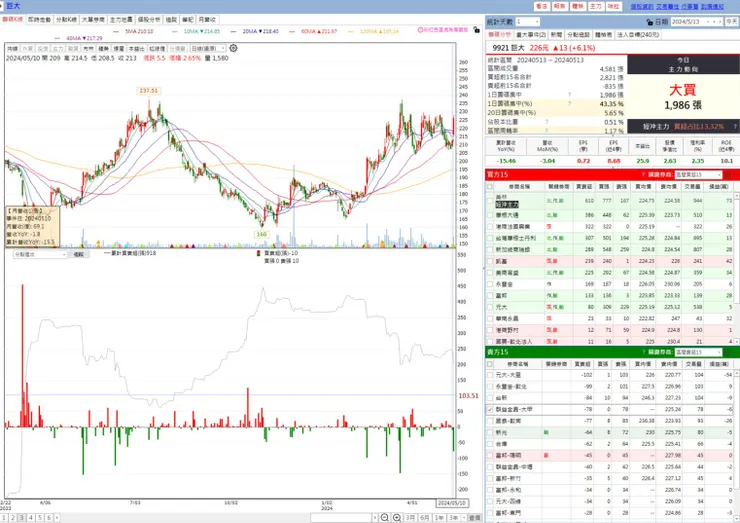Viewport: 740px width, 523px height.
Task: Expand the page arrow after page 6
Action: point(57,518)
